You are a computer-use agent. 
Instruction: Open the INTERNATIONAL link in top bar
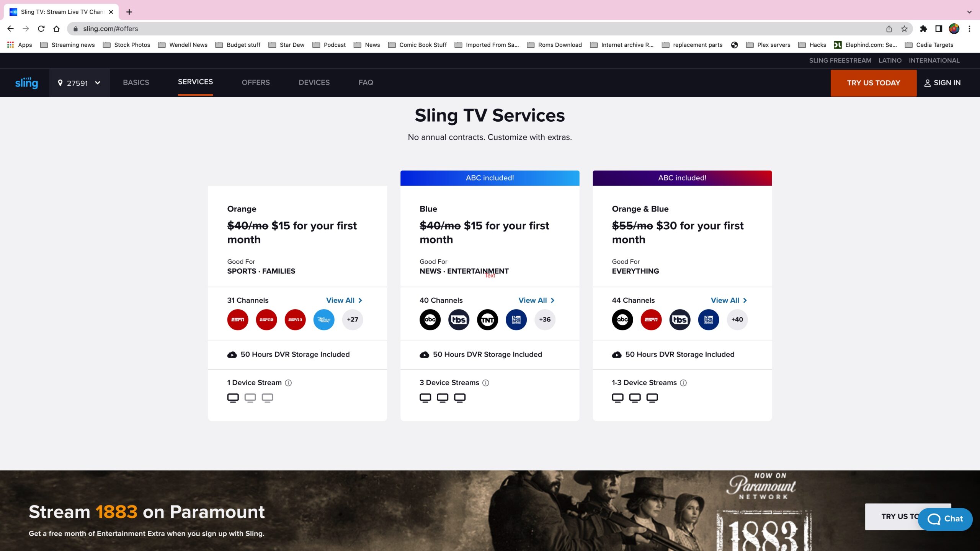click(x=934, y=60)
